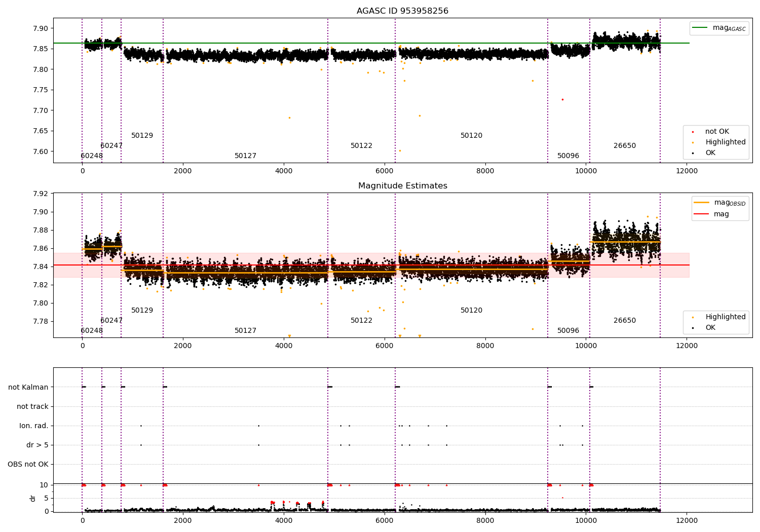Click obsid label 60247 in AGASC ID plot
The height and width of the screenshot is (532, 760).
click(x=111, y=146)
